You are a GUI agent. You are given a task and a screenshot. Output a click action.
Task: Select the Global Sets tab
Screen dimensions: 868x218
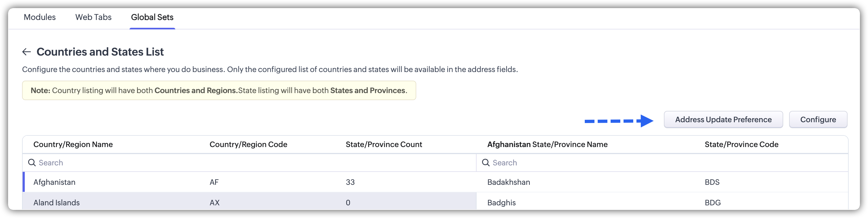pos(152,17)
